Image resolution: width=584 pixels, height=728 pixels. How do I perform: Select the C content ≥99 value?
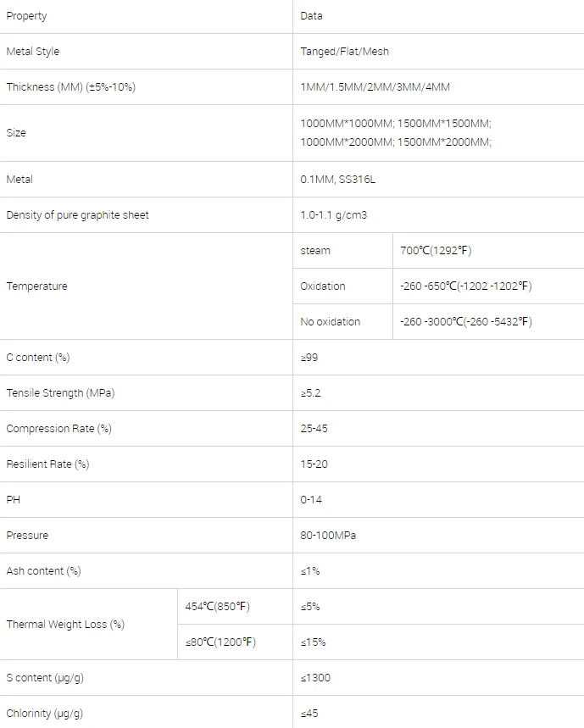(309, 358)
